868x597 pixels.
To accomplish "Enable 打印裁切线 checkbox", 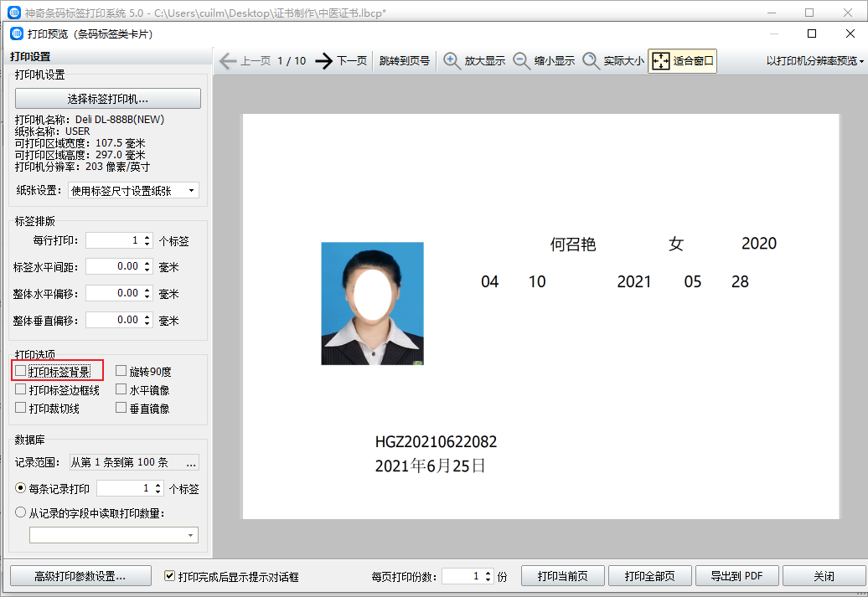I will [20, 408].
